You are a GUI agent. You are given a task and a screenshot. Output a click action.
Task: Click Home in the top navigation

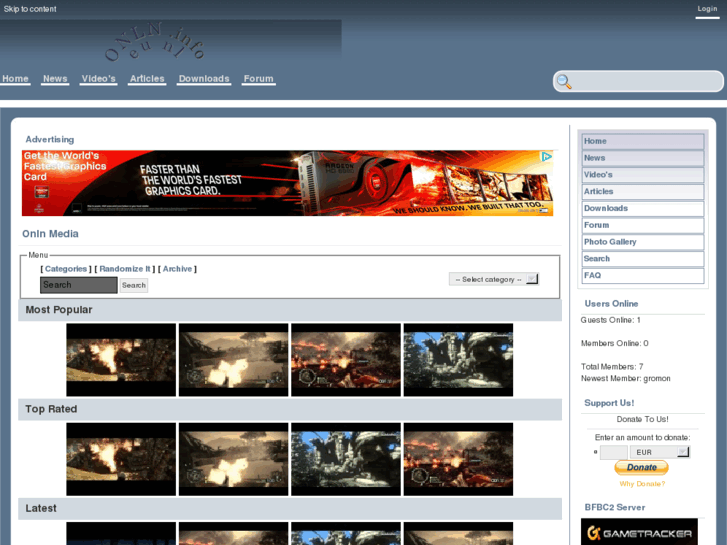click(15, 79)
